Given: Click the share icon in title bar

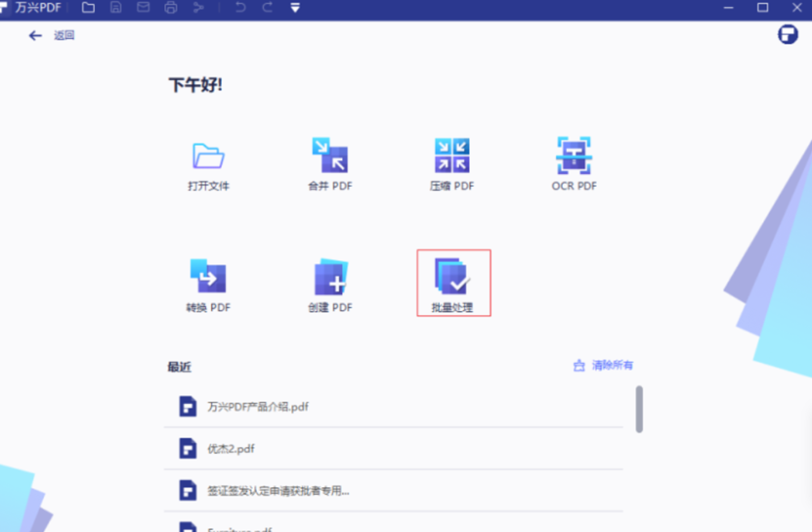Looking at the screenshot, I should (198, 8).
